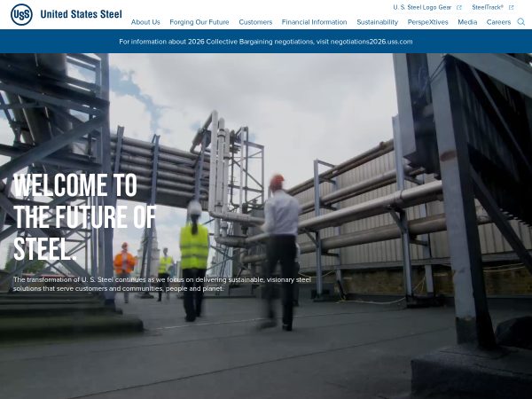The height and width of the screenshot is (399, 532).
Task: Open the Forging Our Future menu
Action: [199, 22]
